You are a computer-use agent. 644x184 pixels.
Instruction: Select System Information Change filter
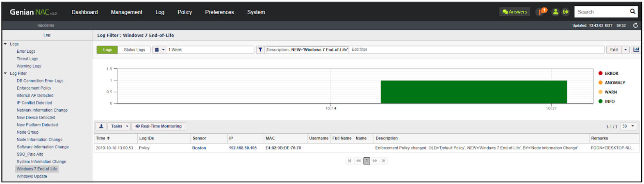pos(41,162)
